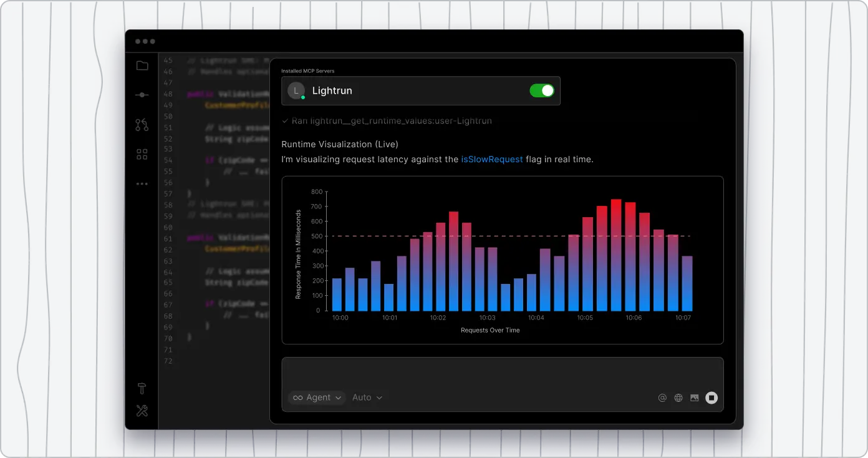Open the extensions grid panel
The width and height of the screenshot is (868, 458).
[x=142, y=153]
